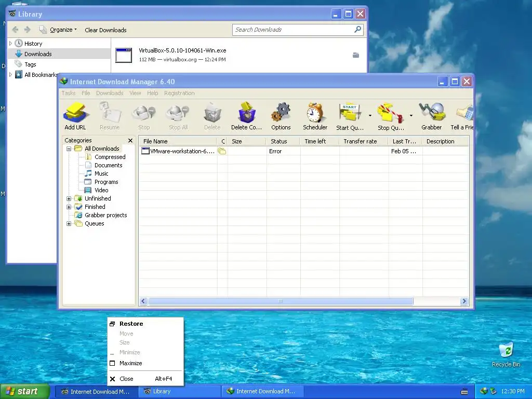
Task: Expand the Finished category
Action: 69,207
